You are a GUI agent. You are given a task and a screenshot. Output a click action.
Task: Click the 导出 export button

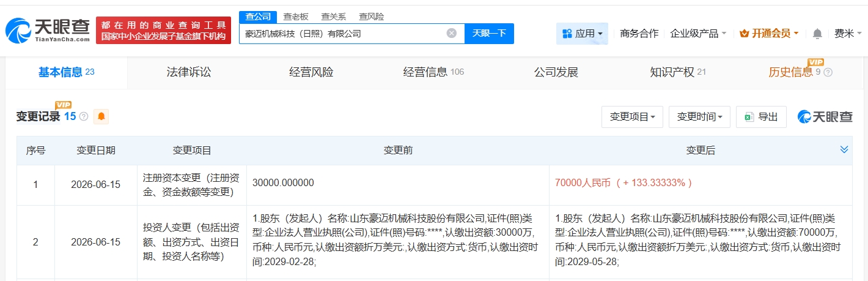(x=761, y=116)
